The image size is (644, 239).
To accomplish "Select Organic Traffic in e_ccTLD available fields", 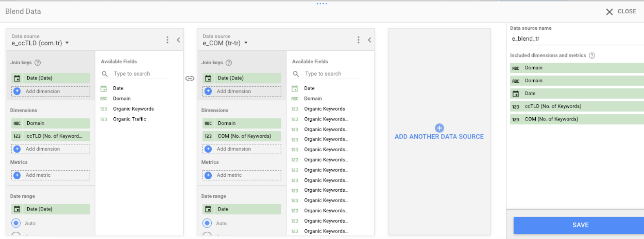I will pyautogui.click(x=129, y=119).
